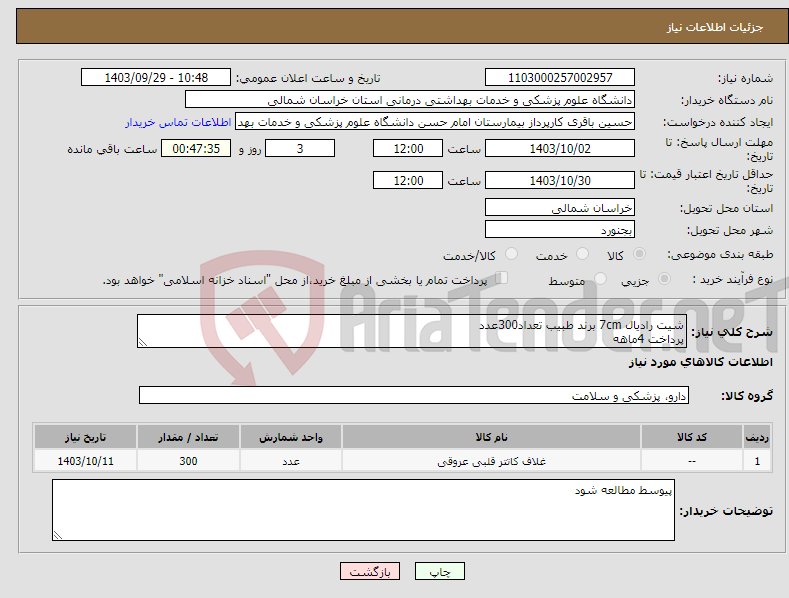The width and height of the screenshot is (789, 598).
Task: Click the unit cell عدد
Action: pyautogui.click(x=291, y=461)
